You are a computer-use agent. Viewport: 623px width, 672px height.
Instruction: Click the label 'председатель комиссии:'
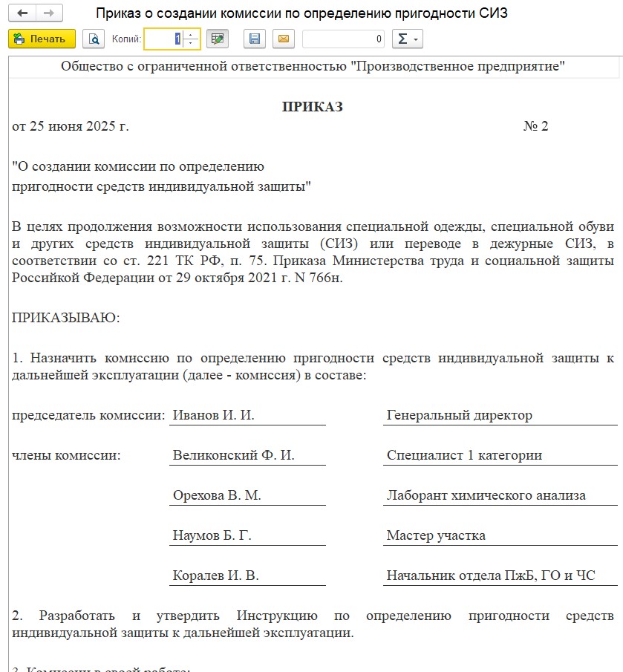tap(88, 415)
